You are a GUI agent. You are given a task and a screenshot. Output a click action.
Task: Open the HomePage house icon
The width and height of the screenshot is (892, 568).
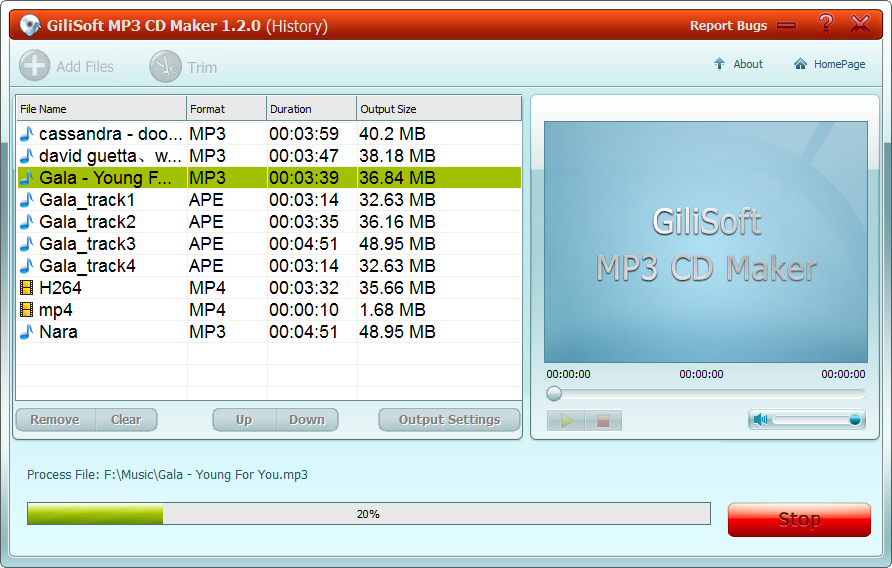point(800,64)
